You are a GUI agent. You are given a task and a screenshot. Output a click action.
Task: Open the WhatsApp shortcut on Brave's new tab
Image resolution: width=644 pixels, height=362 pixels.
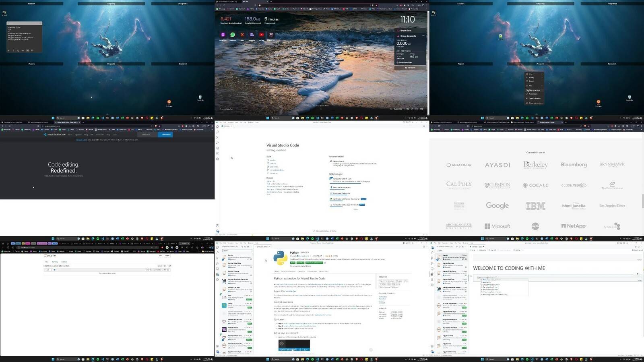(233, 35)
